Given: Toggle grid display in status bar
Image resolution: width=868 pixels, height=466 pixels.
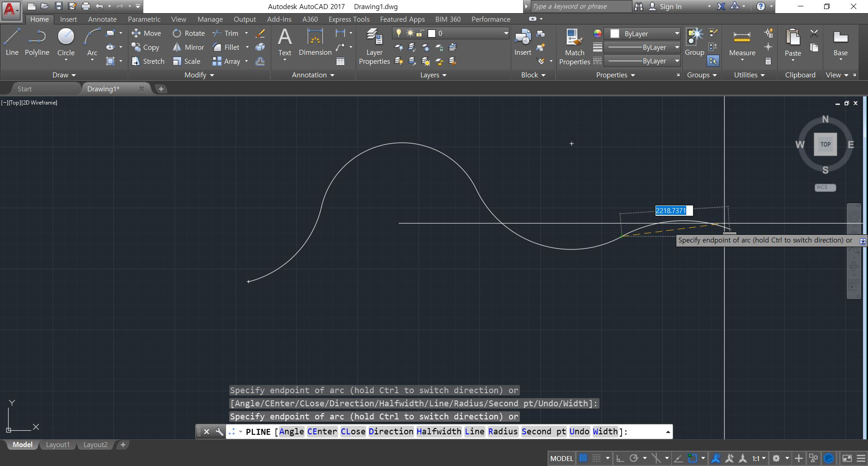Looking at the screenshot, I should 583,458.
